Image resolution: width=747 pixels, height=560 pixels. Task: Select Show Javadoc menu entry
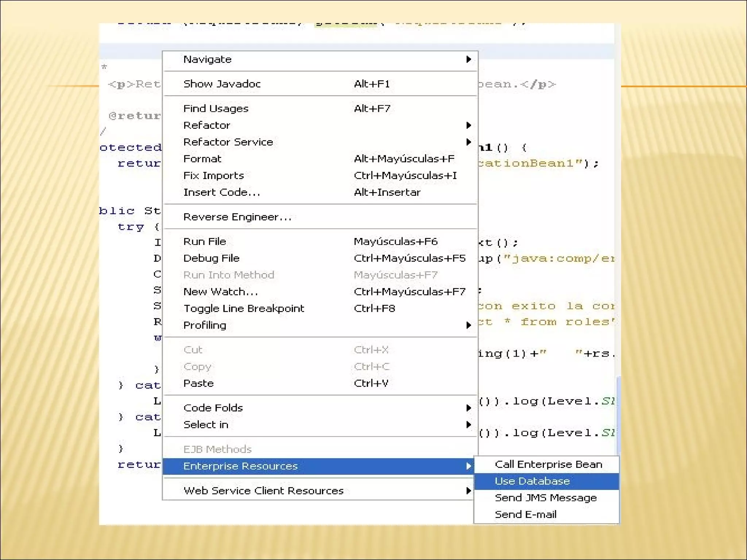coord(222,84)
